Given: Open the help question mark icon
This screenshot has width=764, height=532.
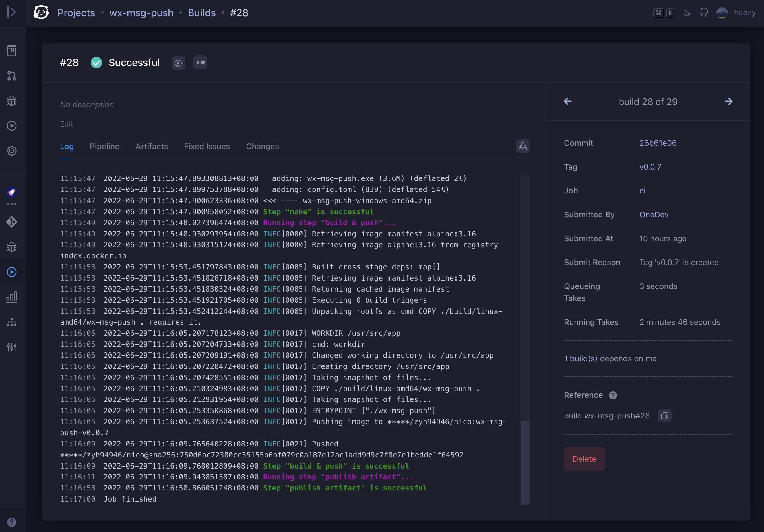Looking at the screenshot, I should 12,522.
